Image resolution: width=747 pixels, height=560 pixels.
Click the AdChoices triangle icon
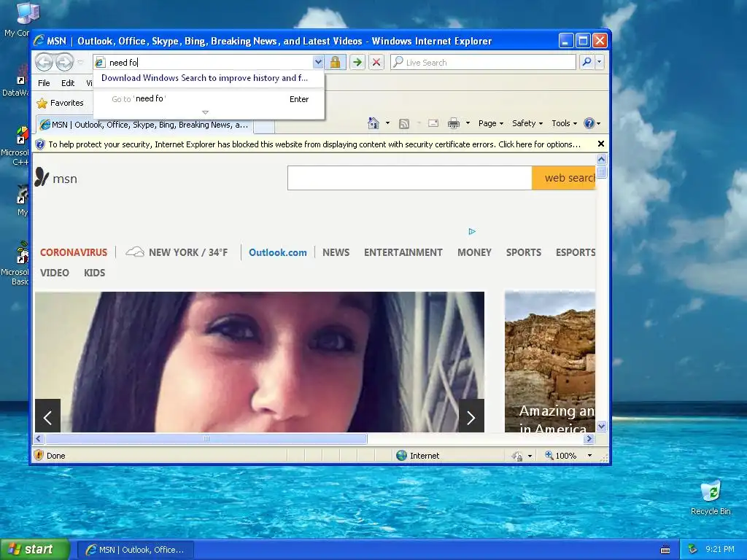click(472, 231)
